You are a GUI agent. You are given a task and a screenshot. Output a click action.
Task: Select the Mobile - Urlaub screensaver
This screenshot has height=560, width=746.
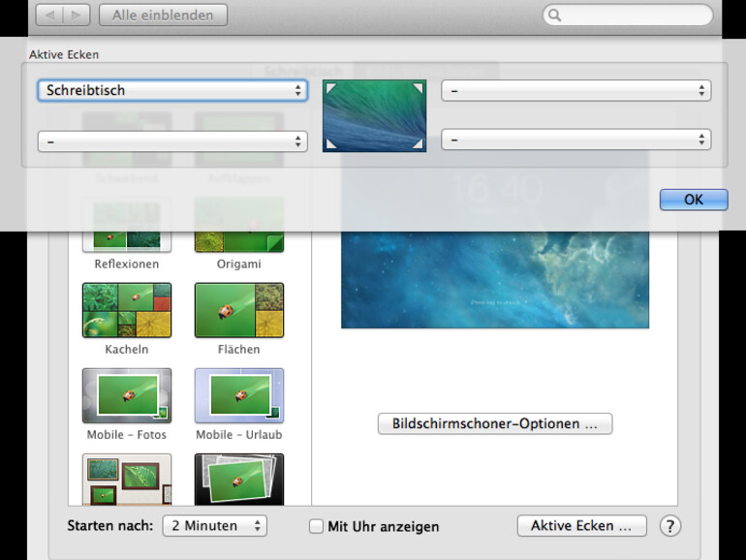239,396
